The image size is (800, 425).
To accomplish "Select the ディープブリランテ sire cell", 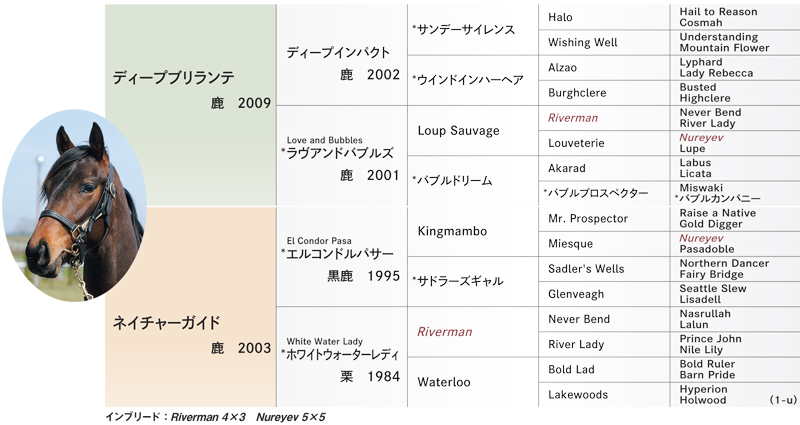I will point(191,105).
